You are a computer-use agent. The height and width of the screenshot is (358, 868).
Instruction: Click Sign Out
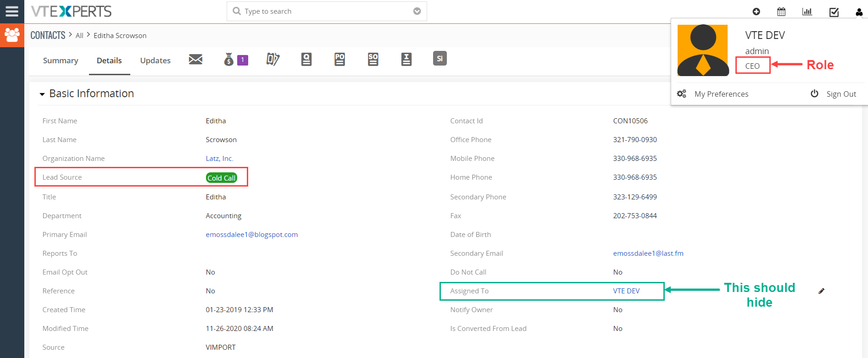[841, 94]
